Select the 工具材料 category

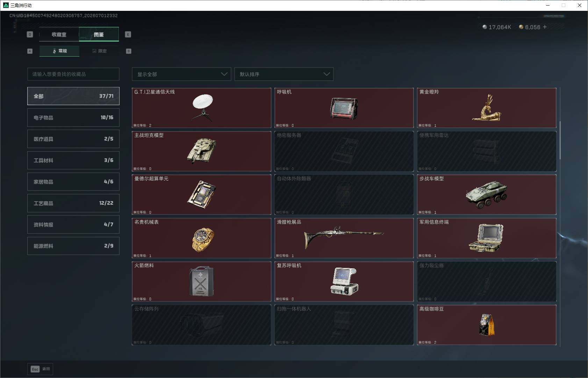pos(73,160)
